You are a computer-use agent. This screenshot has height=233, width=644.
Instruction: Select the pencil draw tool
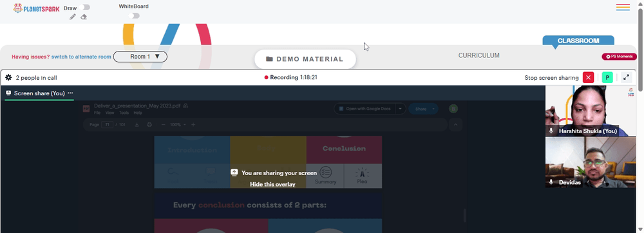[x=73, y=17]
